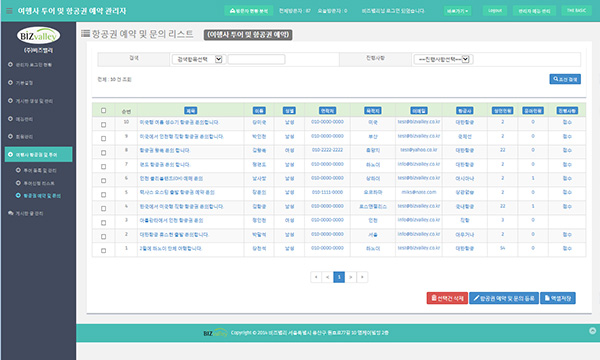Viewport: 600px width, 360px height.
Task: Click phone number 010-1111-0000
Action: point(328,192)
